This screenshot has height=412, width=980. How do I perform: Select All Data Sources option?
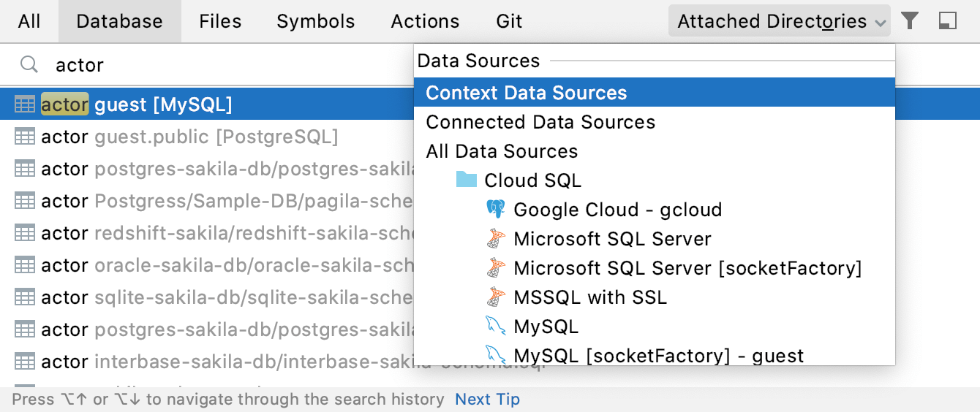(655, 151)
